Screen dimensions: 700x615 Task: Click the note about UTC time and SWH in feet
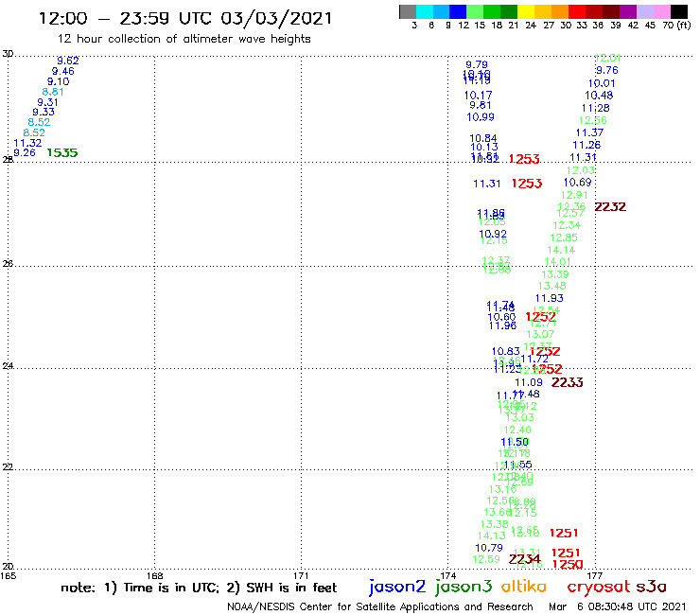(x=199, y=588)
